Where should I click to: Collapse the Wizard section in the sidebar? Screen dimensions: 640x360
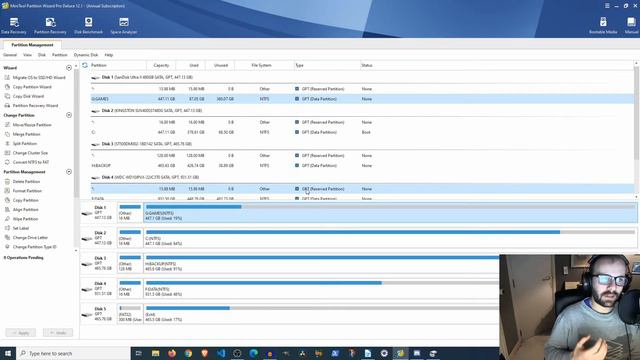[x=69, y=68]
